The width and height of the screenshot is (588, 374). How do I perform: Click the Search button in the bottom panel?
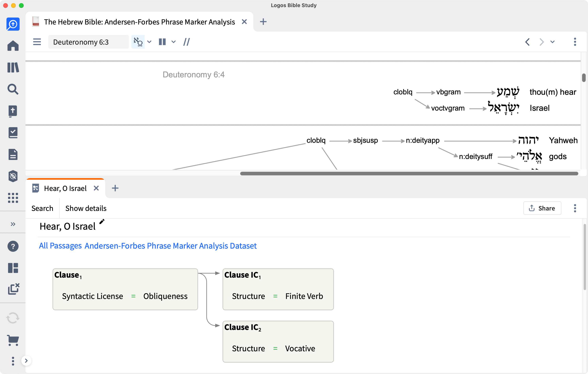point(42,208)
